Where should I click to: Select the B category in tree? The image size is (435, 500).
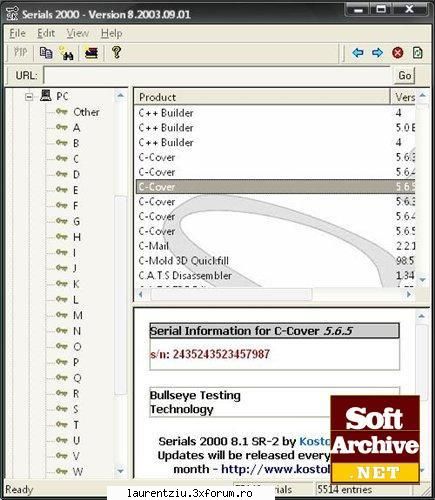coord(76,143)
